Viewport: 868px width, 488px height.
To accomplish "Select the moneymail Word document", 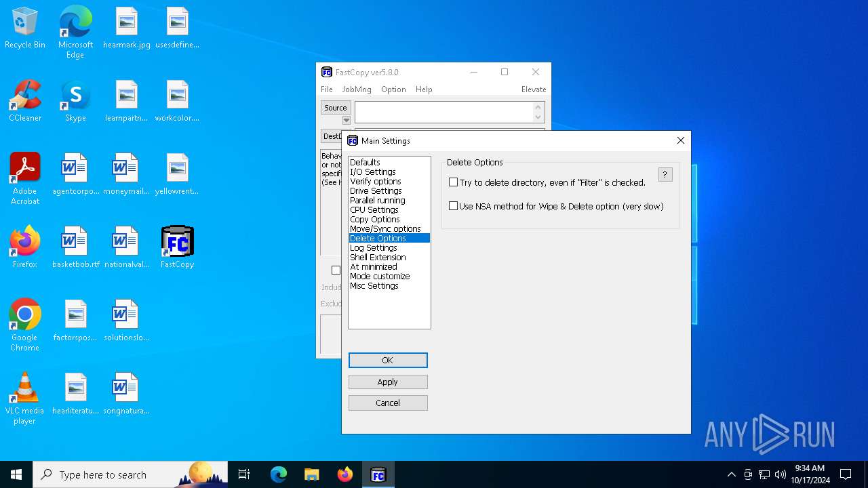I will [x=127, y=175].
